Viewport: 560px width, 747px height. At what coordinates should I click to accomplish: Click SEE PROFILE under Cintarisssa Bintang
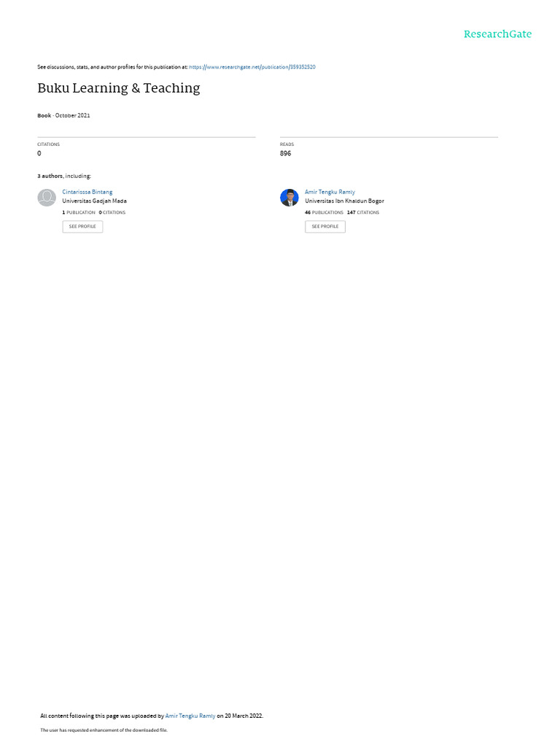pyautogui.click(x=82, y=226)
